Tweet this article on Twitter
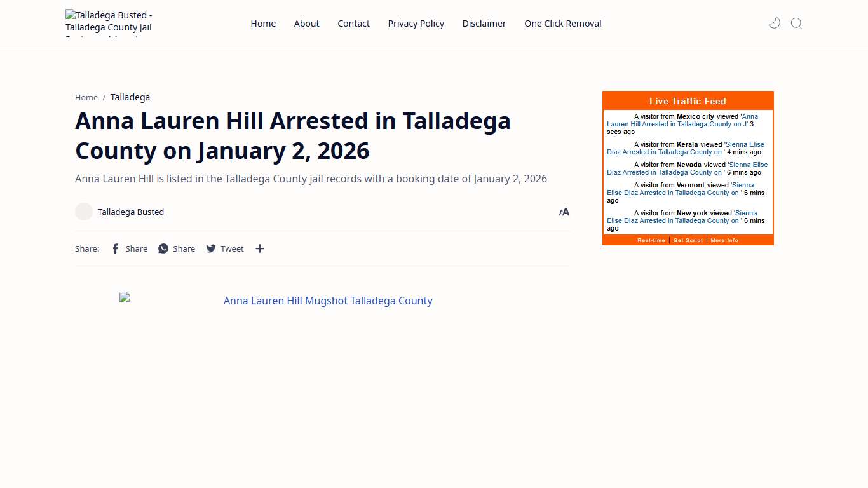 (x=224, y=248)
